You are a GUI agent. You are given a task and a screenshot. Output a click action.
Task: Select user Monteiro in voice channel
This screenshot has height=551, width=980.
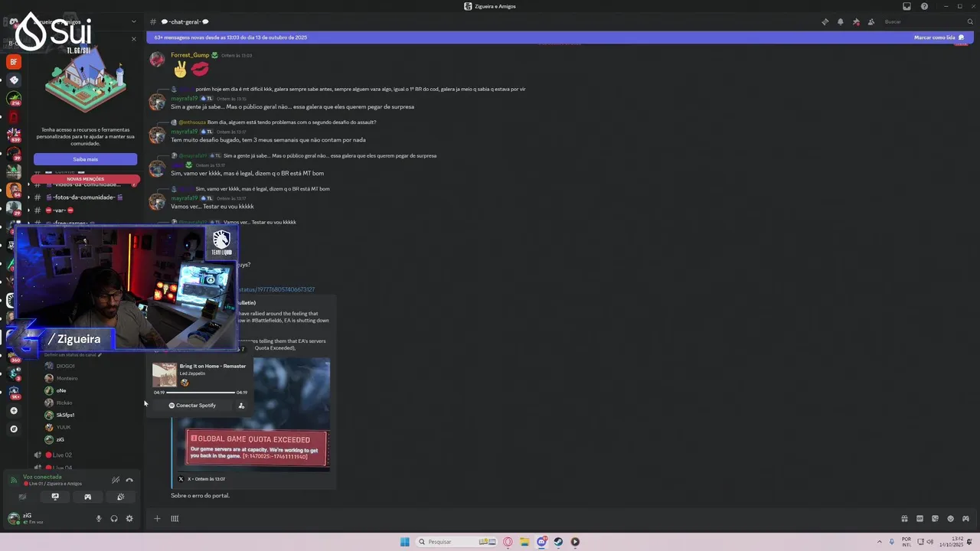click(67, 378)
